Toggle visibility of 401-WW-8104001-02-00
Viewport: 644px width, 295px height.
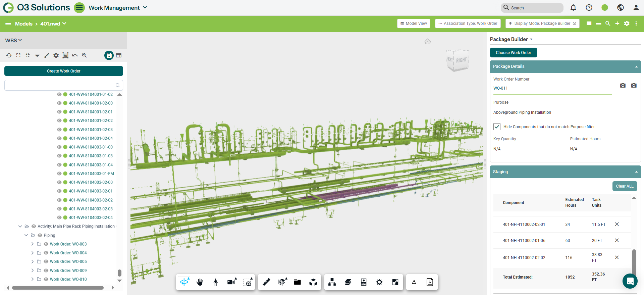(x=59, y=103)
